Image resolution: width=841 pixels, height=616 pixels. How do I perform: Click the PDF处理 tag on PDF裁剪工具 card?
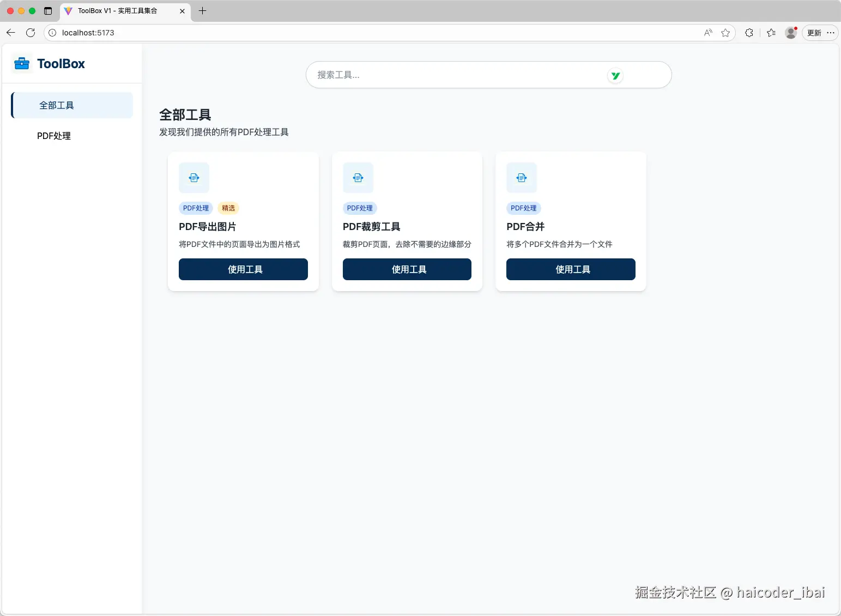coord(360,208)
